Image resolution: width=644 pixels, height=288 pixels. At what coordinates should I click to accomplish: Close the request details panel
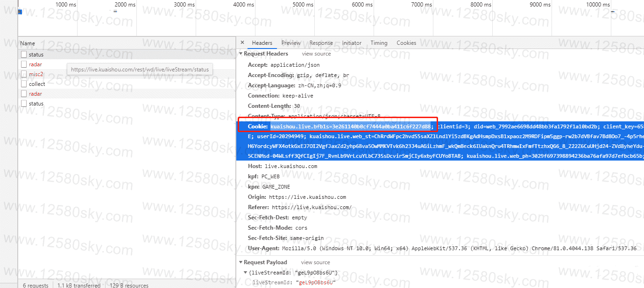[x=242, y=43]
